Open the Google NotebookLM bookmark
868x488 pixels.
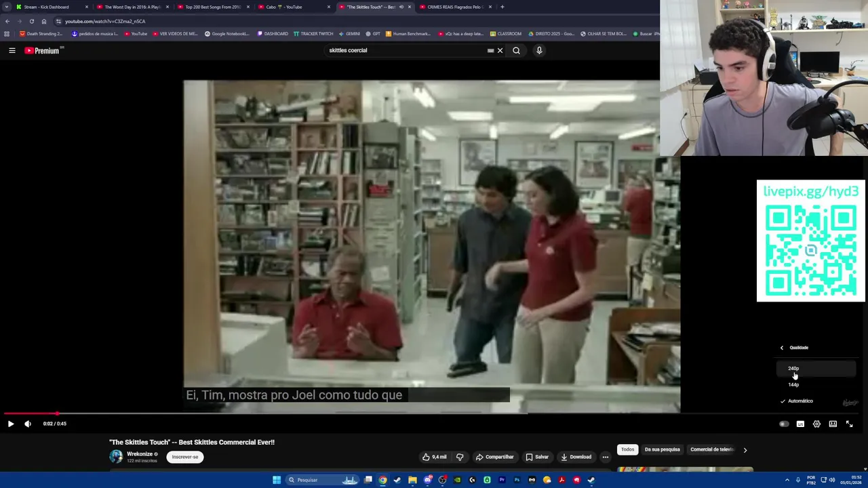(226, 33)
